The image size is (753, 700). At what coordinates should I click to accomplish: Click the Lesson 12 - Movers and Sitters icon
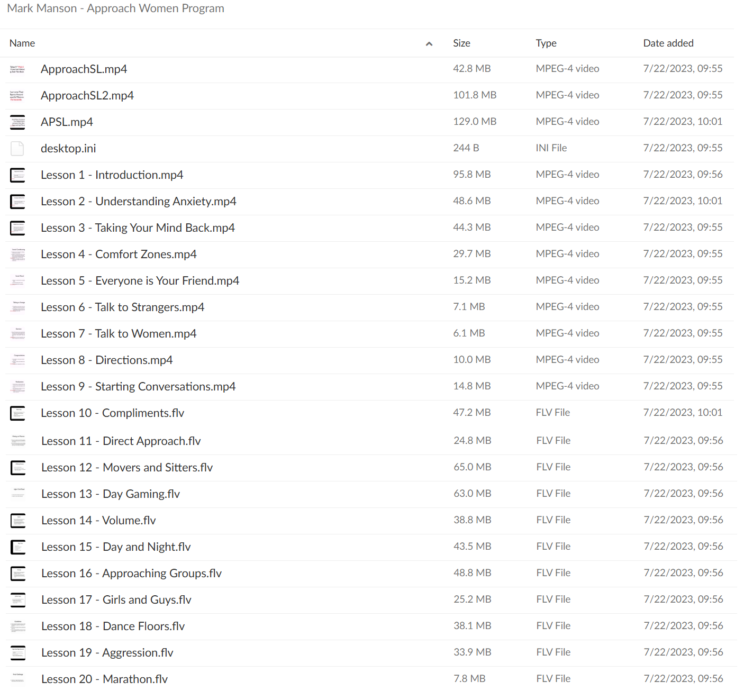18,468
